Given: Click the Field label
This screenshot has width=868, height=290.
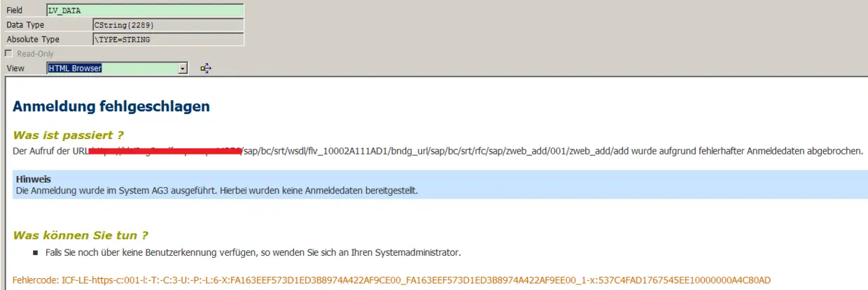Looking at the screenshot, I should coord(15,10).
